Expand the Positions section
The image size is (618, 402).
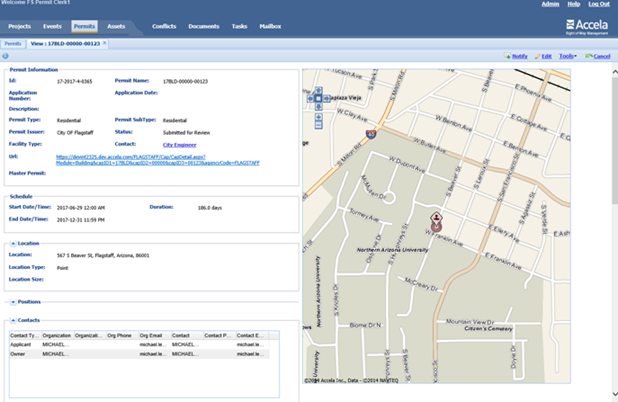point(13,302)
